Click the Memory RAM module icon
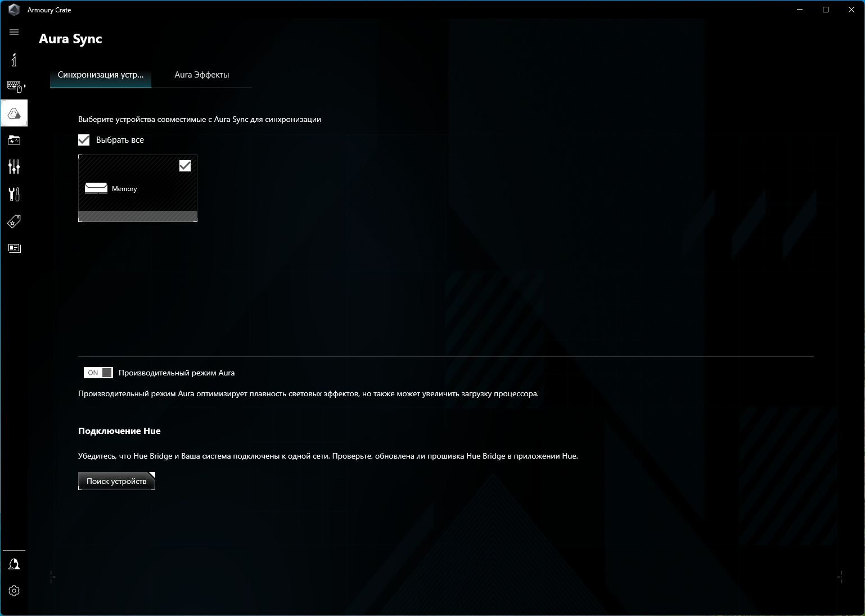The height and width of the screenshot is (616, 865). tap(96, 188)
